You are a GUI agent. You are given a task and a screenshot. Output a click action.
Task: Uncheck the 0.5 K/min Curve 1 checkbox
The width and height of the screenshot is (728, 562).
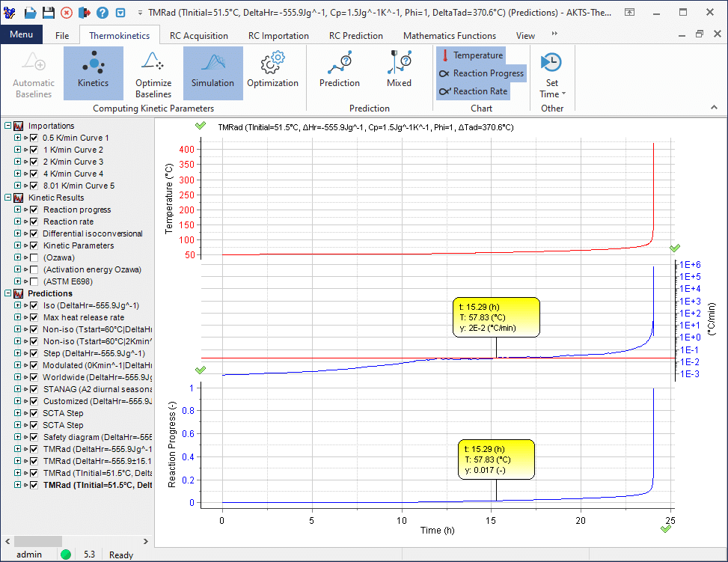(34, 138)
